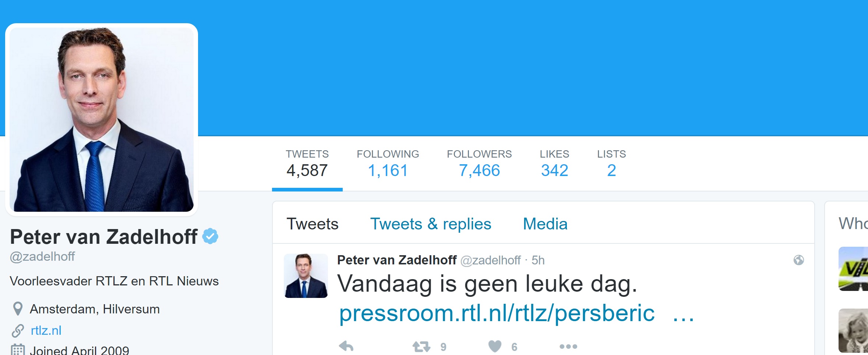Select the Tweets timeline tab
Screen dimensions: 868x355
[313, 224]
